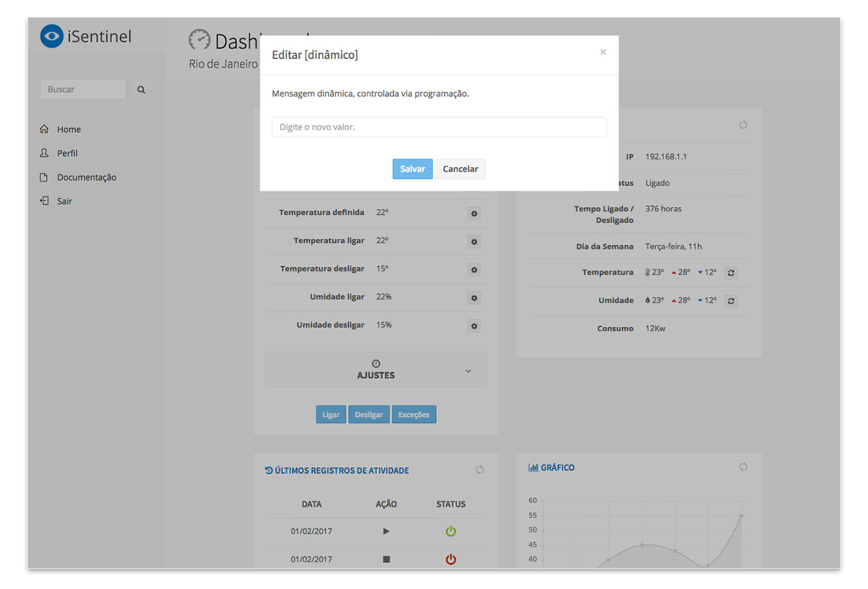Open gear settings for Temperatura definida
Screen dimensions: 868x589
click(x=474, y=213)
